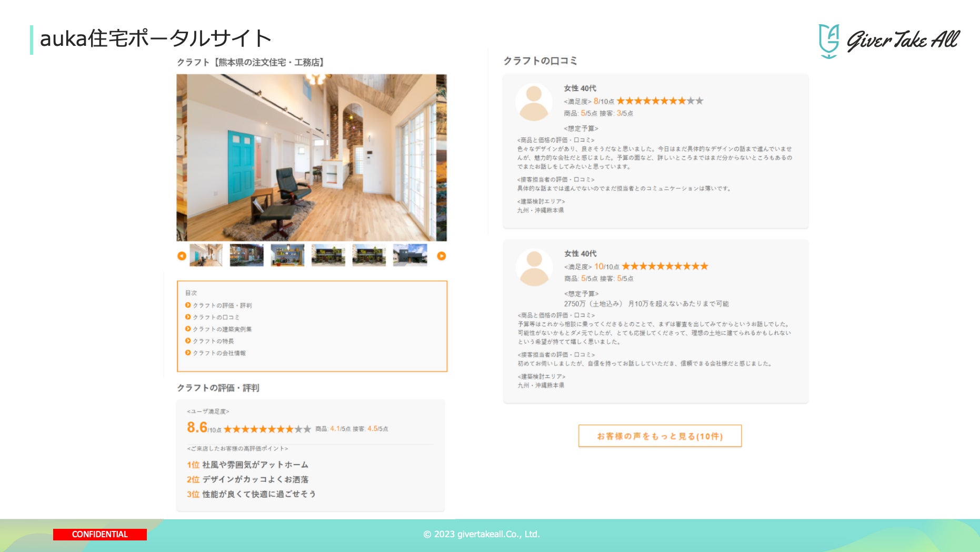Screen dimensions: 980x552
Task: Click the star rating beside the 8.6 score
Action: click(x=267, y=429)
